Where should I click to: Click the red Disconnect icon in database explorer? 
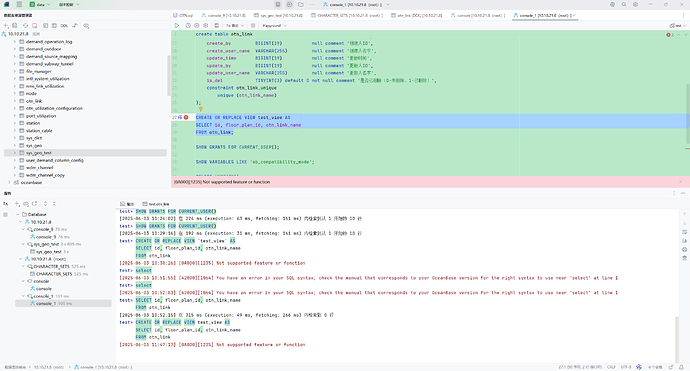(35, 26)
